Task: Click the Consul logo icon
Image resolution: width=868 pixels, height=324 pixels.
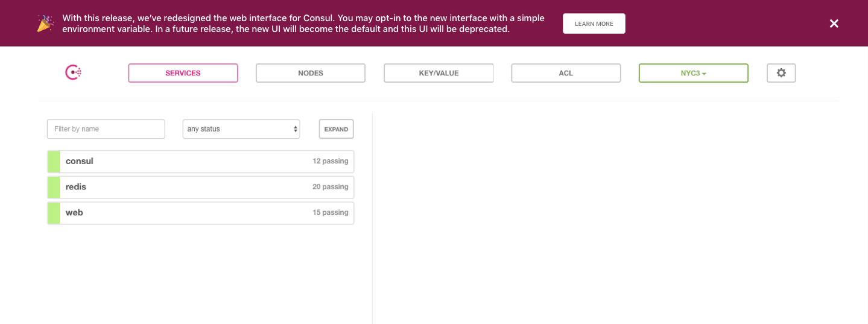Action: (73, 73)
